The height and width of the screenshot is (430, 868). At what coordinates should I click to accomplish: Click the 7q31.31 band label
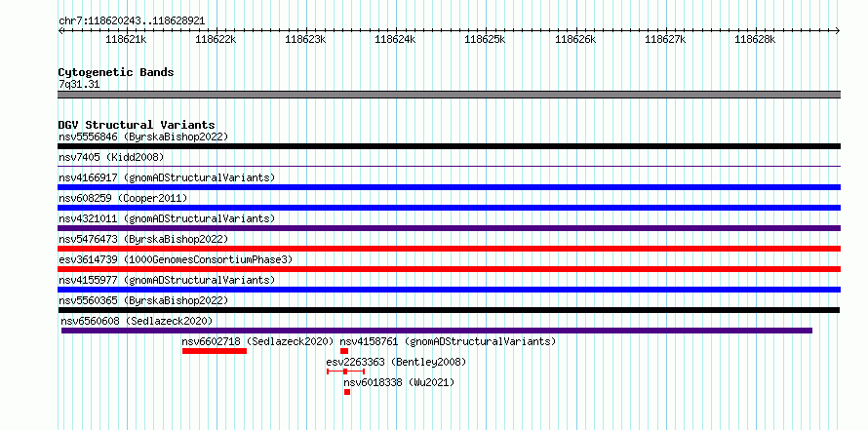(x=79, y=85)
